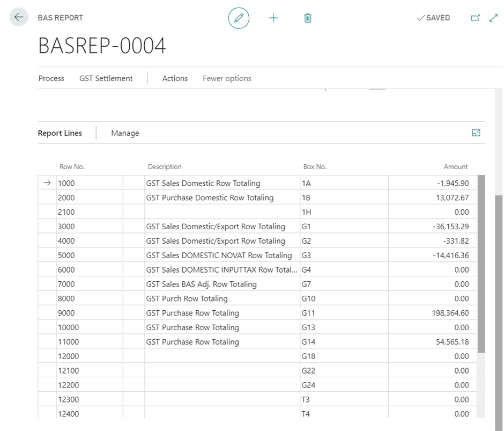The width and height of the screenshot is (504, 431).
Task: Expand the page using the diagonal arrow icon
Action: point(493,18)
